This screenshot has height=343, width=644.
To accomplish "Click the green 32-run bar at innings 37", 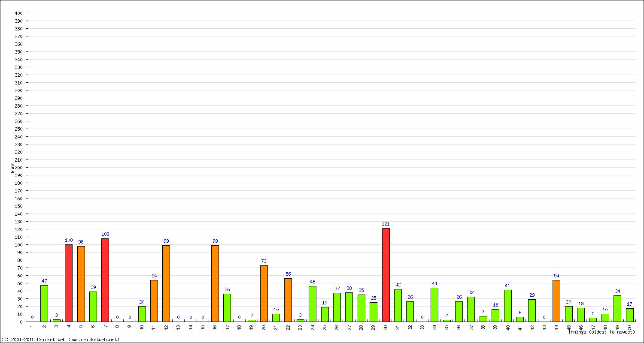I will tap(471, 309).
